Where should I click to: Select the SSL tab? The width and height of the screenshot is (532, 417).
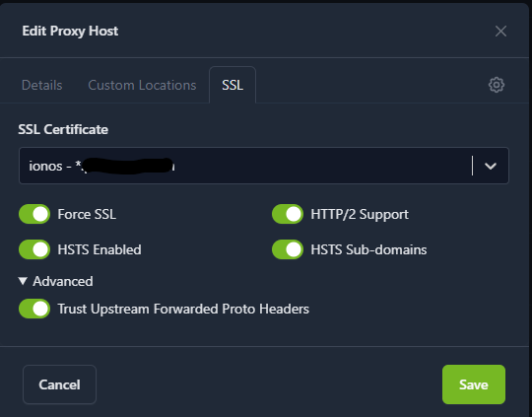pos(233,85)
